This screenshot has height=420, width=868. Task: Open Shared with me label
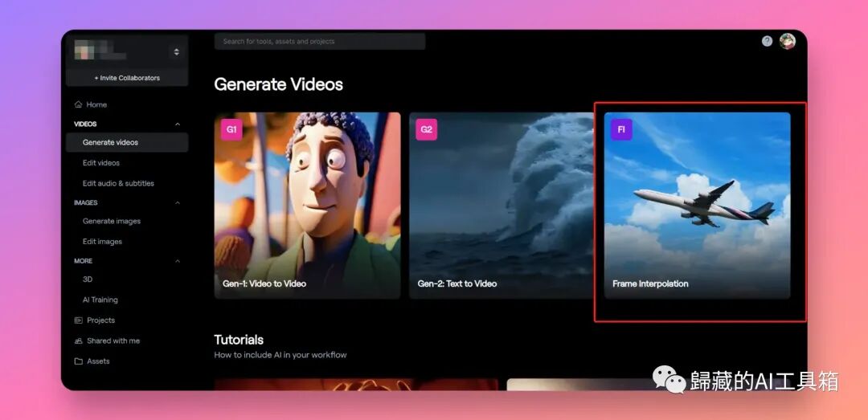[113, 340]
